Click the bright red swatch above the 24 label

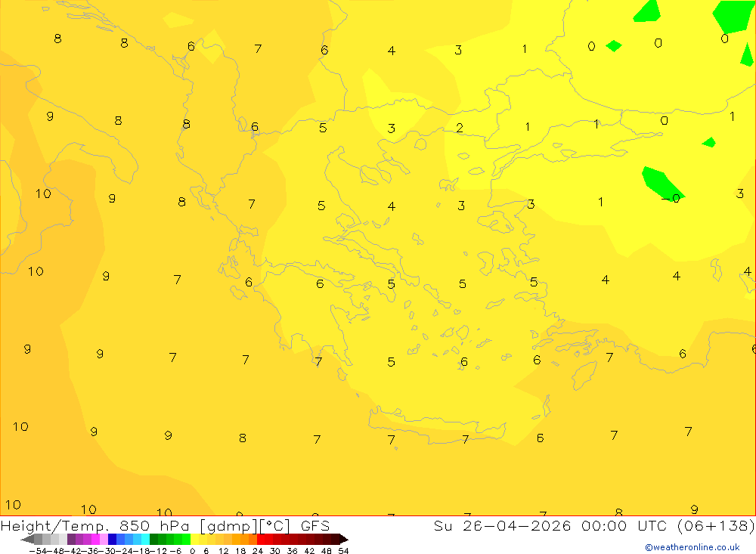pyautogui.click(x=261, y=539)
